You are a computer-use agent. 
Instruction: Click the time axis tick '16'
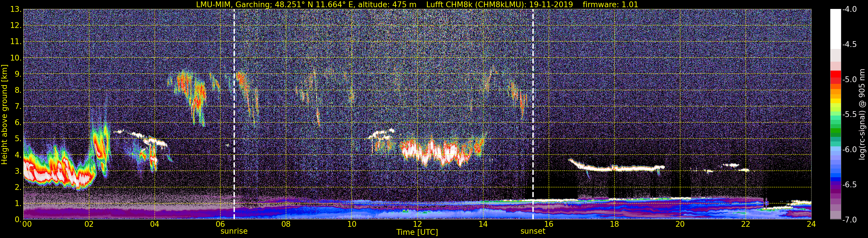548,224
